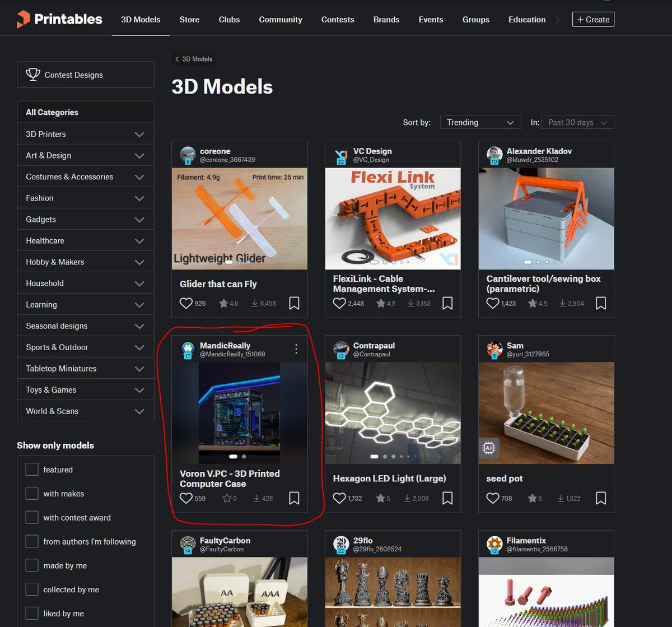Open the Hexagon LED Light (Large) title
The image size is (672, 627).
tap(390, 479)
